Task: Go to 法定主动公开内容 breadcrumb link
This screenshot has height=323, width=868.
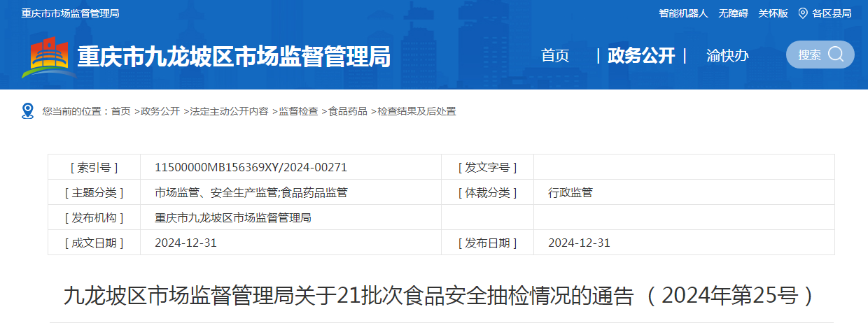Action: coord(229,111)
